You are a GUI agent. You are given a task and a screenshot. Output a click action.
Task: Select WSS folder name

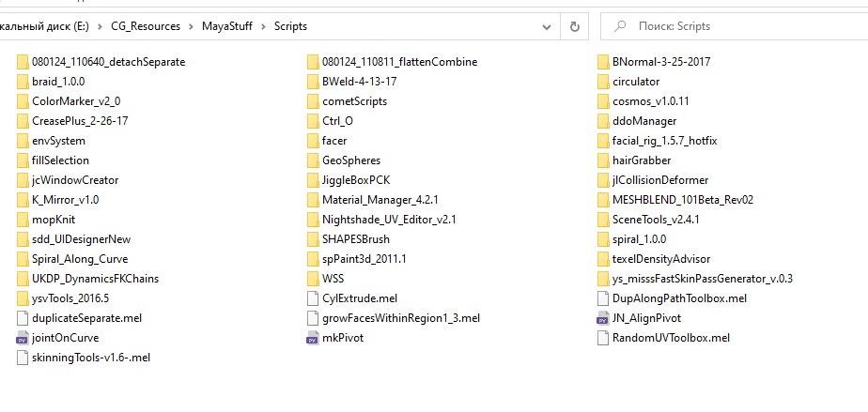click(333, 279)
